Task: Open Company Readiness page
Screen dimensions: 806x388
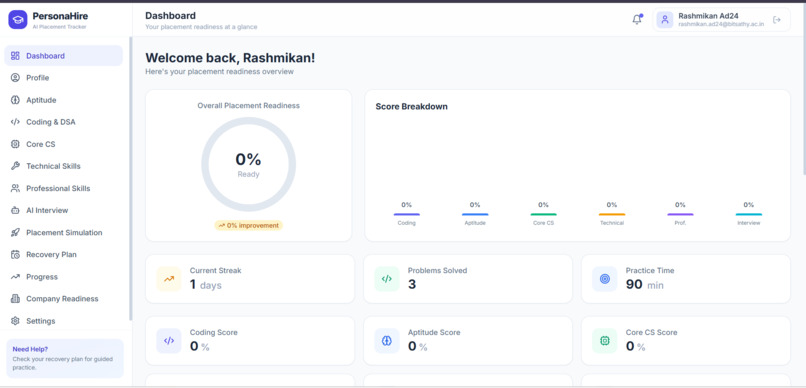Action: (63, 299)
